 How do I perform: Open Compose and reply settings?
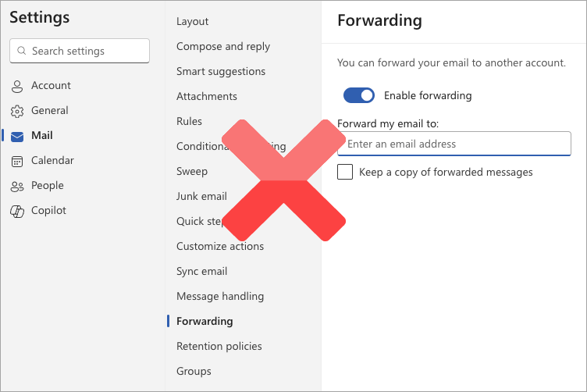223,46
